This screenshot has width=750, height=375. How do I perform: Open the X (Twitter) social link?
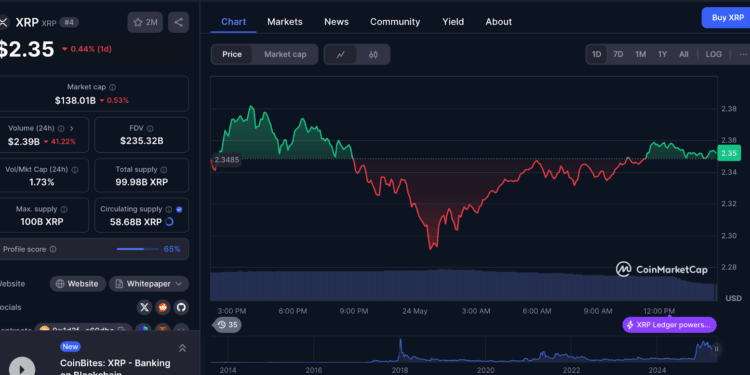pos(144,307)
